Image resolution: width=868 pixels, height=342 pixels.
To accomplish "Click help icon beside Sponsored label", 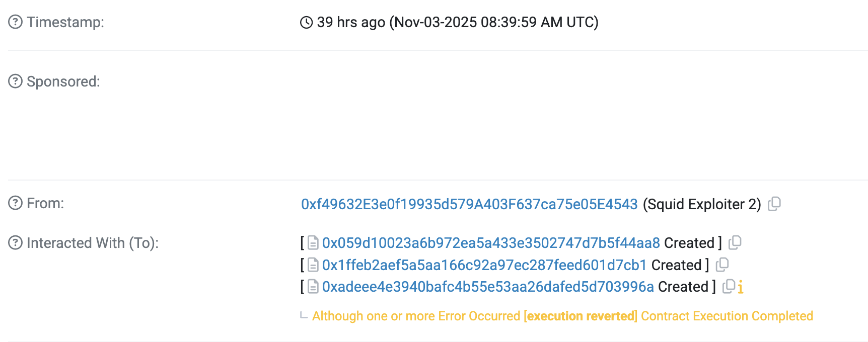I will pyautogui.click(x=16, y=81).
